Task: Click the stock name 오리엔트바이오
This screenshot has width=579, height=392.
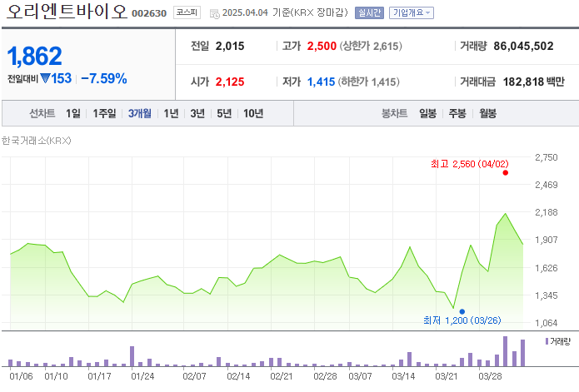Action: coord(67,12)
